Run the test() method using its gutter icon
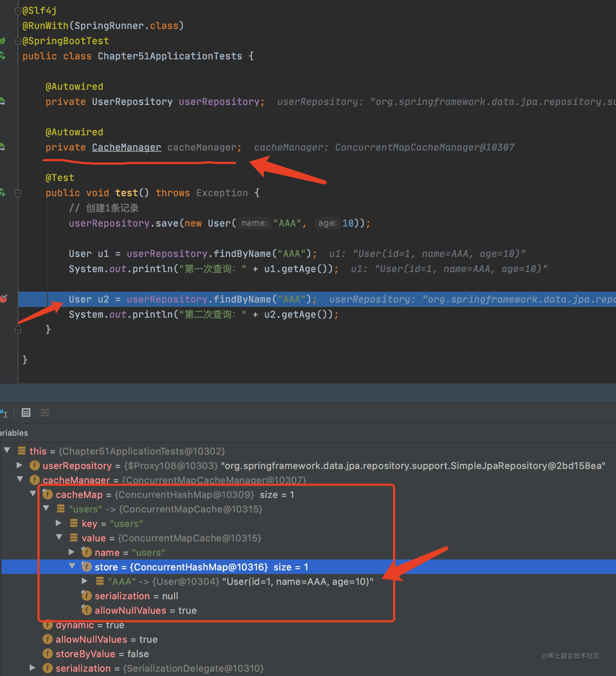 (x=3, y=193)
